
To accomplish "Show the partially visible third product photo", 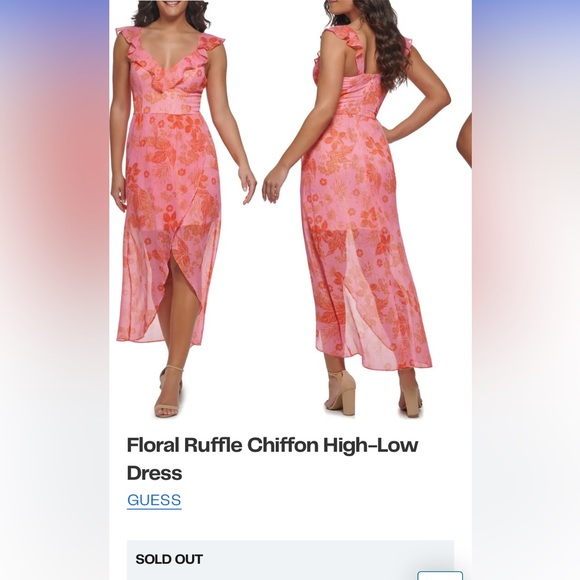I will 464,141.
